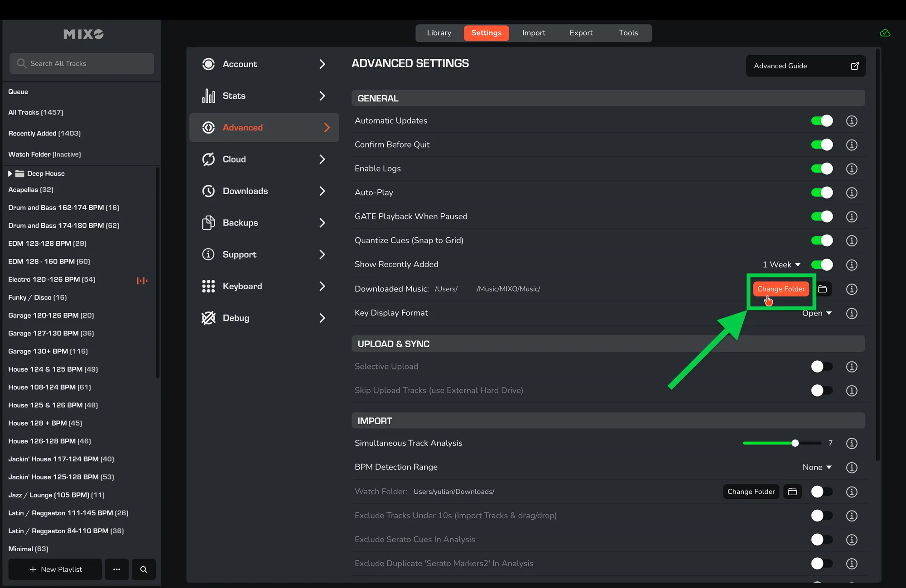906x588 pixels.
Task: Open the three-dots playlist options button
Action: [x=116, y=569]
